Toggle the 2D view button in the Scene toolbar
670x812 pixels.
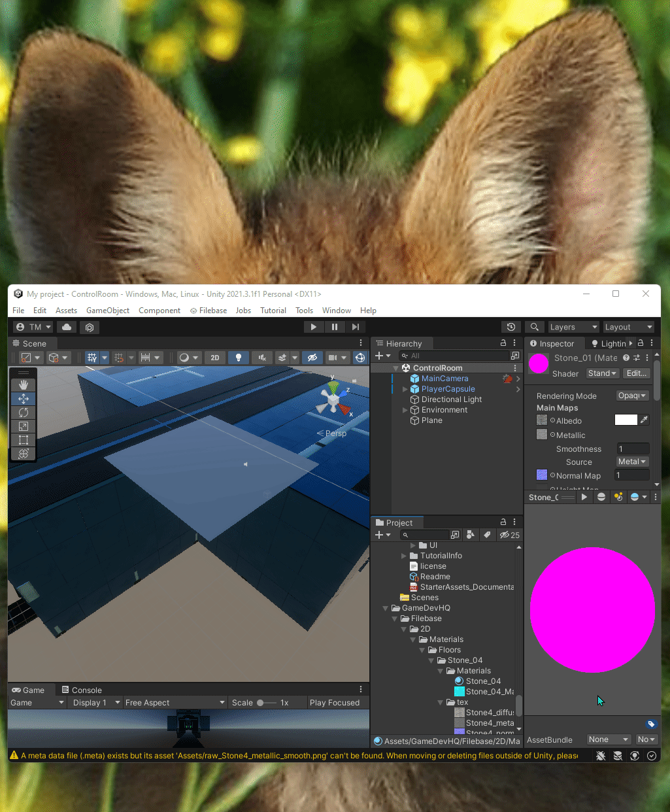click(x=214, y=358)
